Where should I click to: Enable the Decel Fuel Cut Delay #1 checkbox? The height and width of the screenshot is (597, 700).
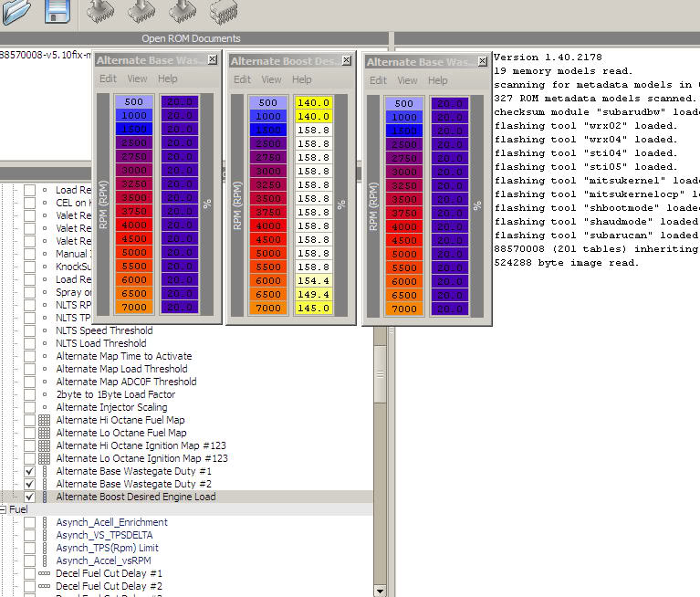[29, 573]
